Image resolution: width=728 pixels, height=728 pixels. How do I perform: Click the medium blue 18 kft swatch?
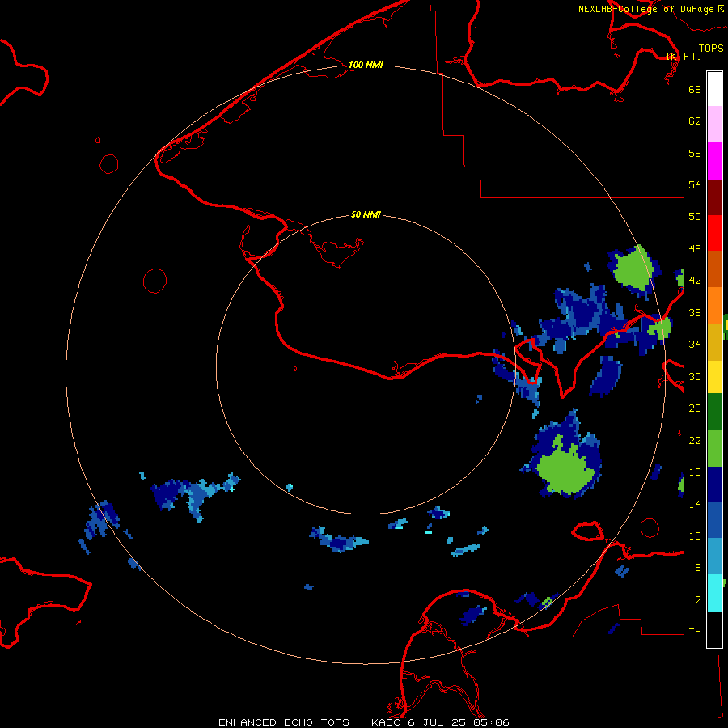(714, 520)
